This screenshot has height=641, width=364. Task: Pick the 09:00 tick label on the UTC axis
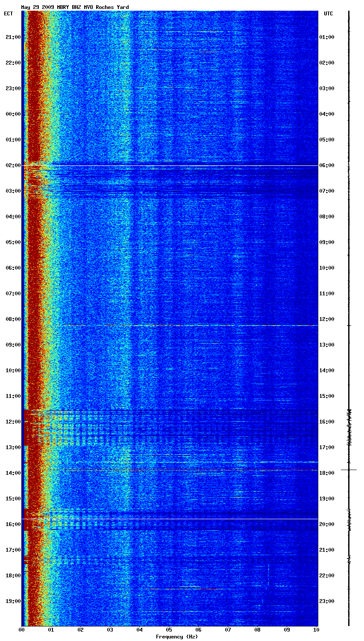pyautogui.click(x=327, y=242)
